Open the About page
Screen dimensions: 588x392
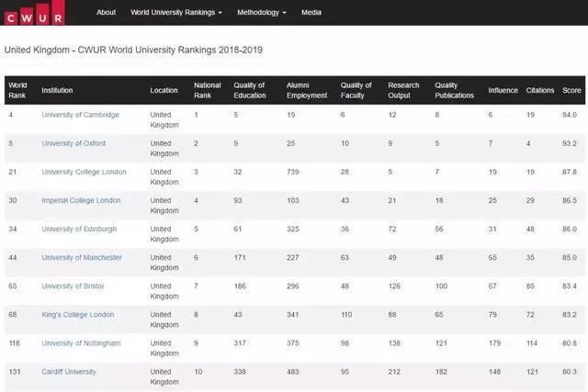pos(107,13)
